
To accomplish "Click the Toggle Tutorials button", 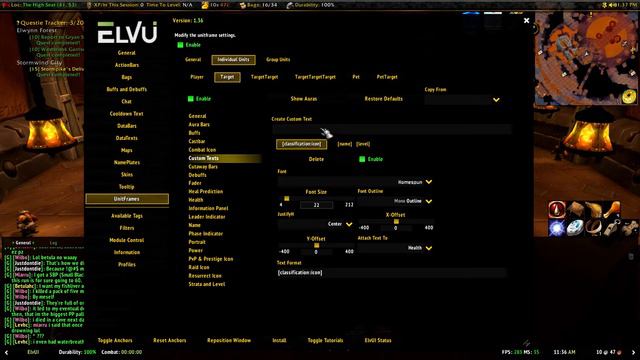I will click(x=325, y=340).
